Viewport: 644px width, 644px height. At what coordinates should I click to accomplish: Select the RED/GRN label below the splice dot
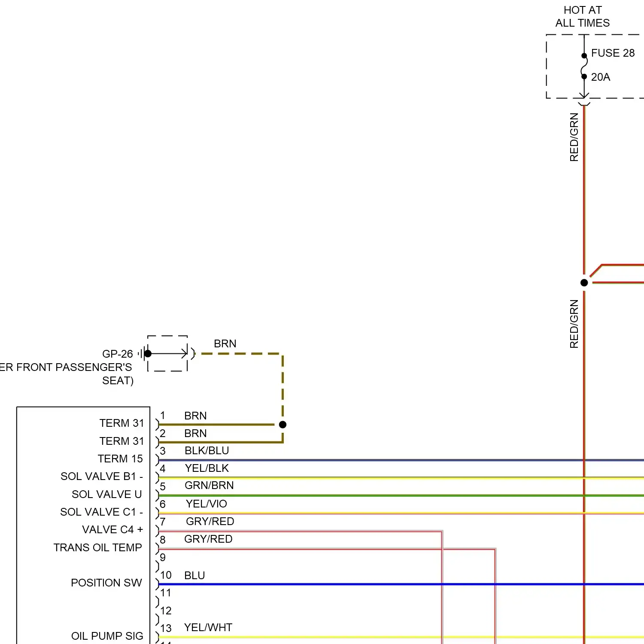[574, 324]
